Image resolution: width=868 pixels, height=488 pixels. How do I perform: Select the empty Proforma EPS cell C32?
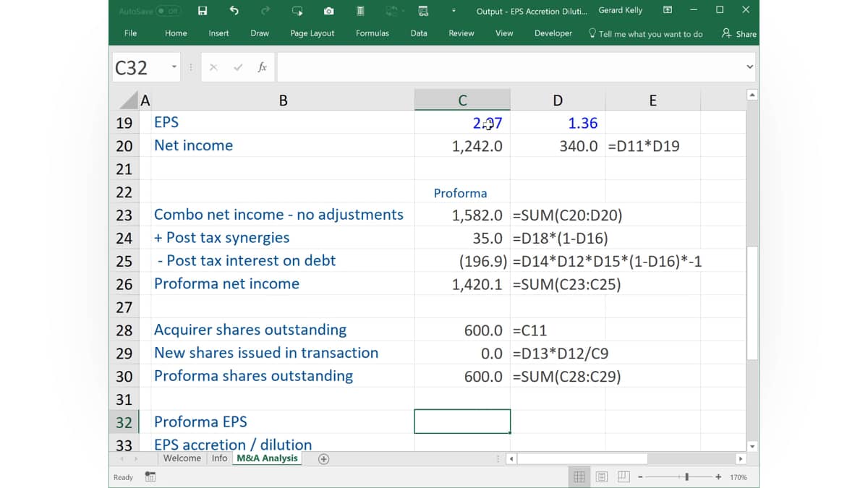click(462, 421)
